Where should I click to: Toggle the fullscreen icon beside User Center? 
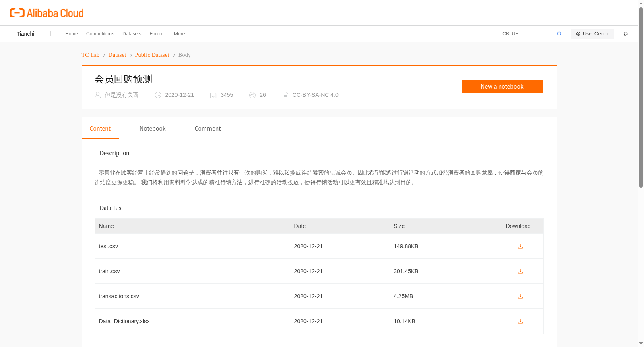point(626,34)
